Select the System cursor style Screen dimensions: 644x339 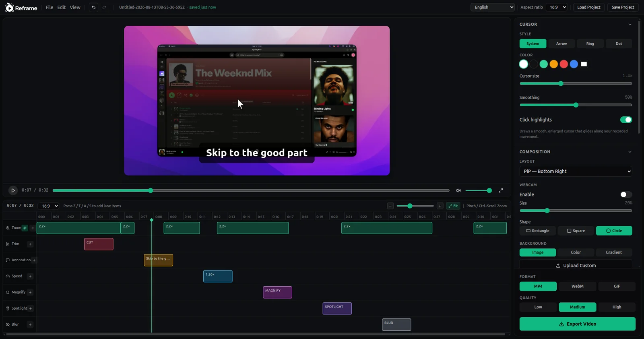click(x=533, y=43)
